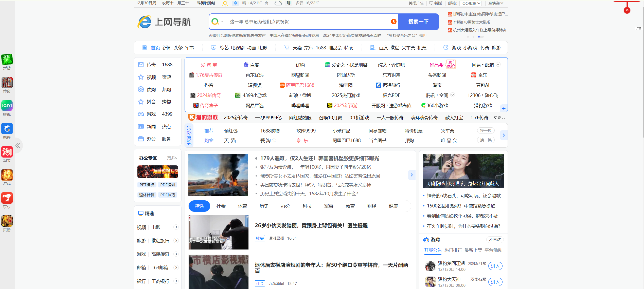Open the iQIYI 影视 sidebar icon
This screenshot has height=289, width=644.
pyautogui.click(x=7, y=106)
